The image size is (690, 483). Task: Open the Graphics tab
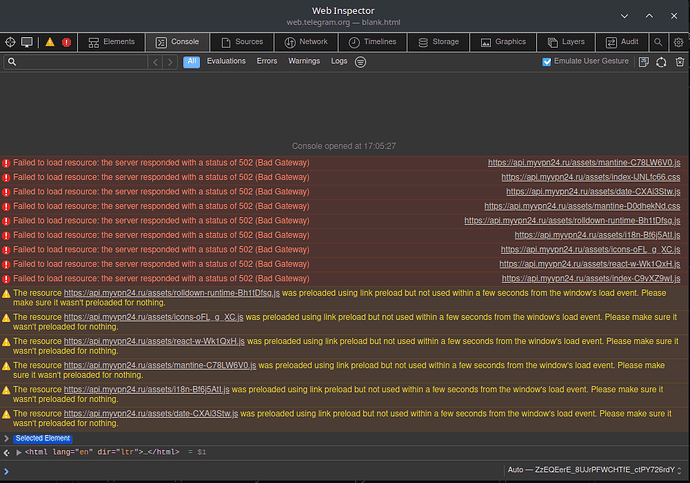click(x=503, y=42)
